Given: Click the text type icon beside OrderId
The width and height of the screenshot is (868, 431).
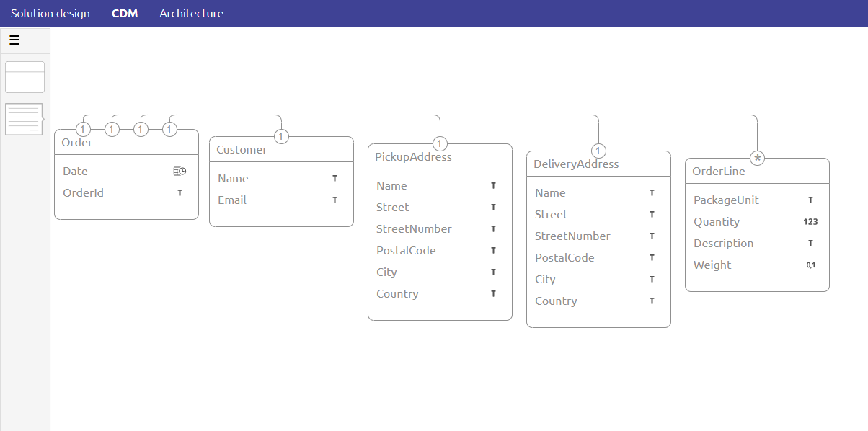Looking at the screenshot, I should (180, 192).
